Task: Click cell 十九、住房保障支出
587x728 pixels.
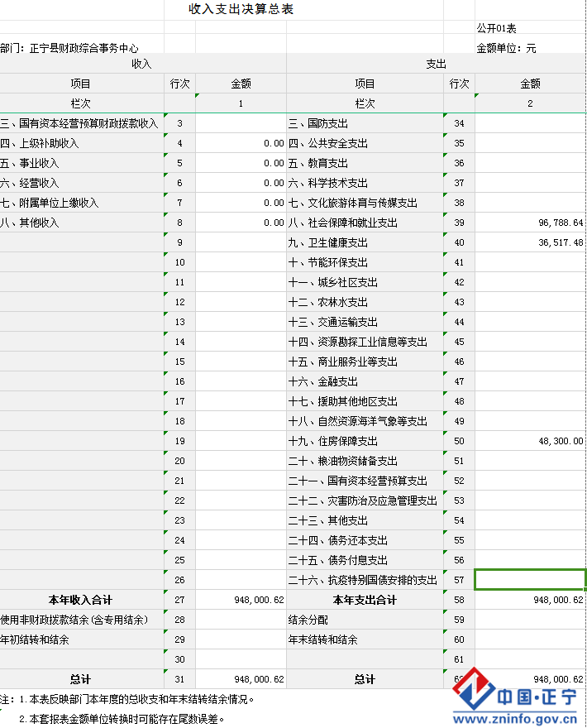Action: [x=365, y=441]
